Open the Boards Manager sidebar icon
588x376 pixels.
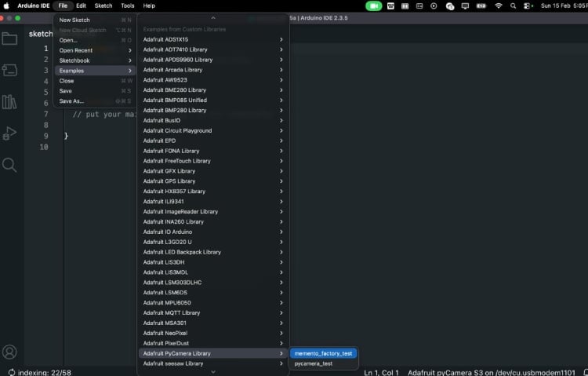(x=9, y=70)
